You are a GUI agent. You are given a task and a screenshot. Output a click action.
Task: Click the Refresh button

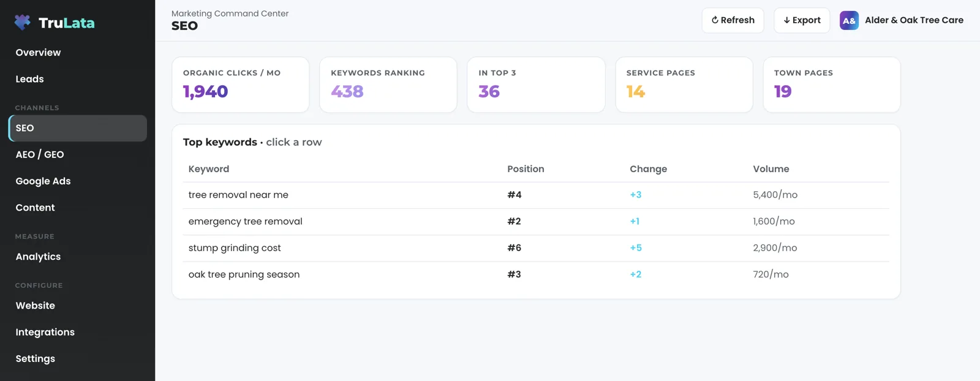click(733, 20)
